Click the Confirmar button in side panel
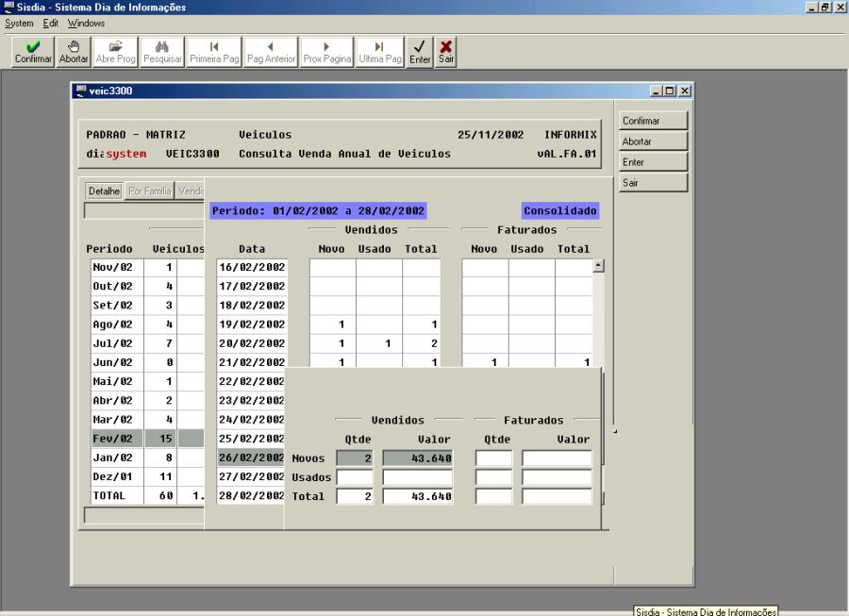Image resolution: width=849 pixels, height=616 pixels. click(x=653, y=121)
